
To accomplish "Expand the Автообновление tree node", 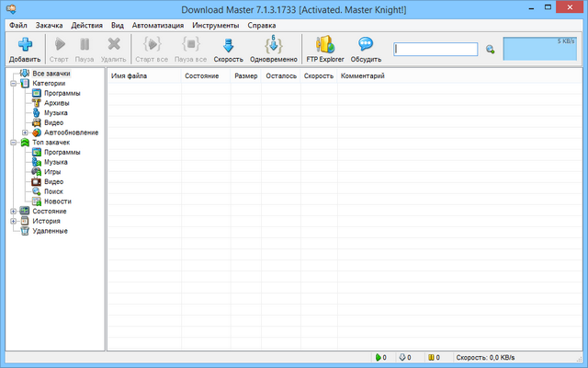I will coord(25,132).
